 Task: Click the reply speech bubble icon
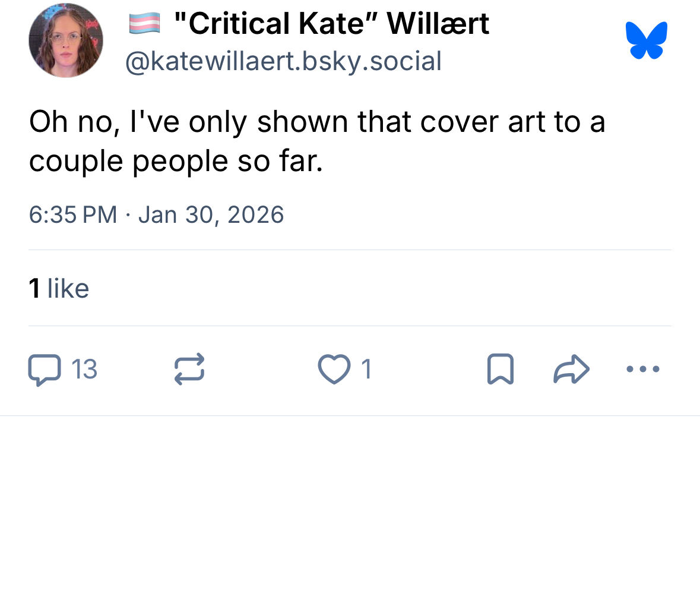(x=45, y=370)
